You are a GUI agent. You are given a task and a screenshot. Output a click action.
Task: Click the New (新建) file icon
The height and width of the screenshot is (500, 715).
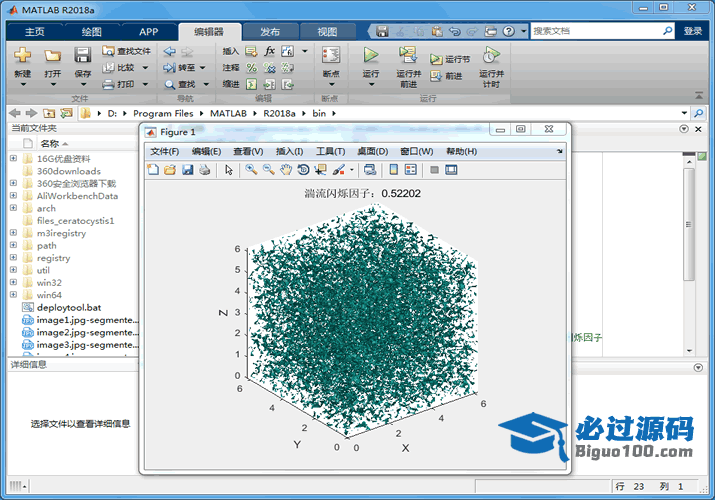(22, 55)
